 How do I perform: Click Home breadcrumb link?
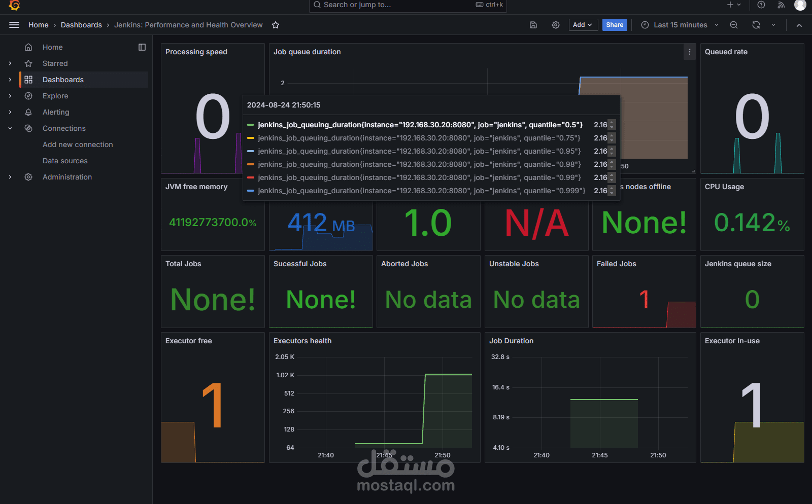[x=39, y=25]
